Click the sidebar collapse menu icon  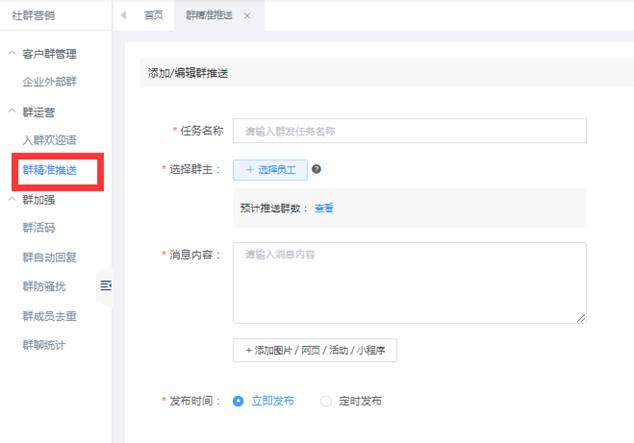pyautogui.click(x=106, y=286)
